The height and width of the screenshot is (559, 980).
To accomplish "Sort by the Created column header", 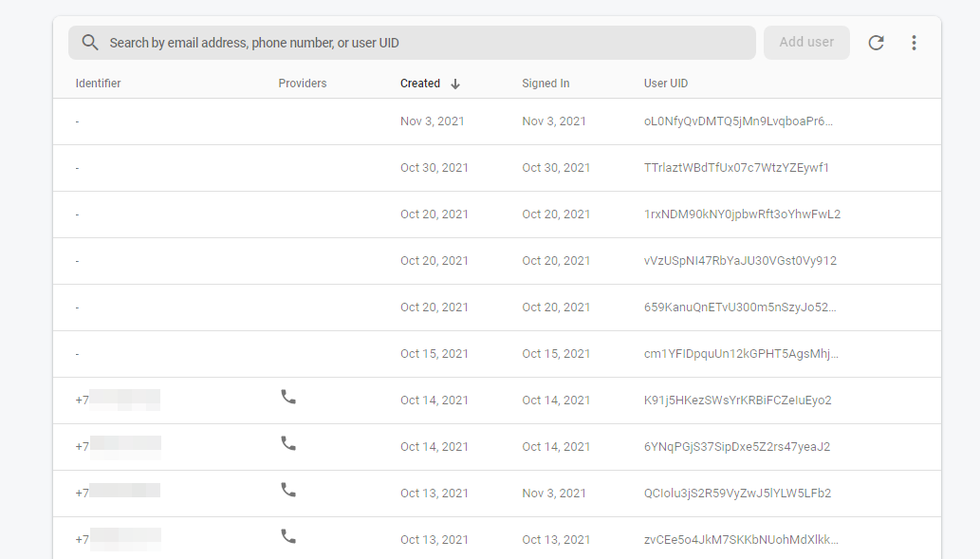I will (420, 84).
